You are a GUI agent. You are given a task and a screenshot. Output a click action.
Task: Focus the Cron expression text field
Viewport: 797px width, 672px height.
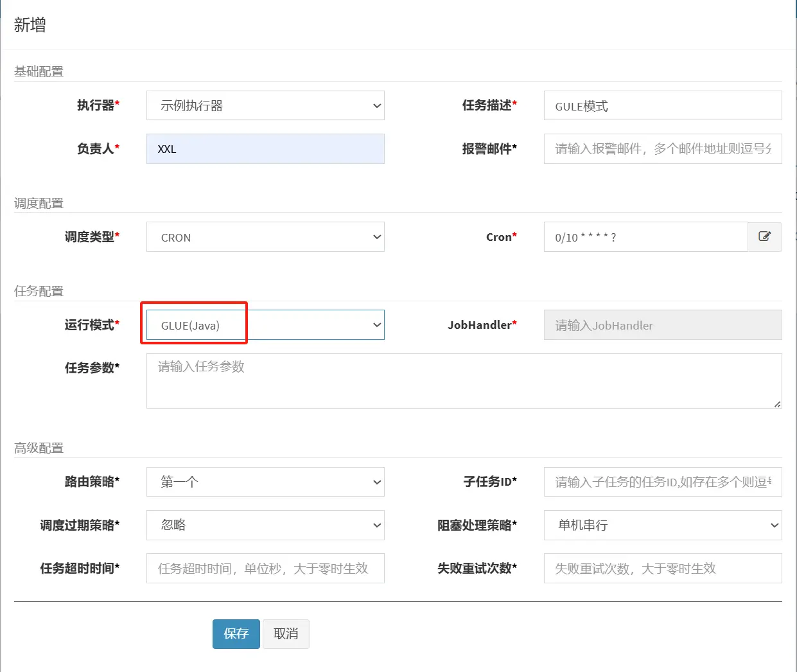pyautogui.click(x=645, y=237)
